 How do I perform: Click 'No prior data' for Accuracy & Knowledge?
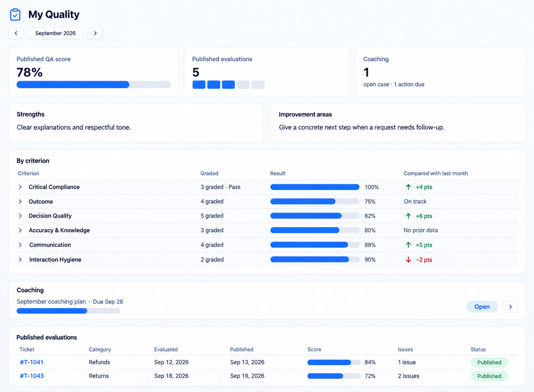coord(420,230)
